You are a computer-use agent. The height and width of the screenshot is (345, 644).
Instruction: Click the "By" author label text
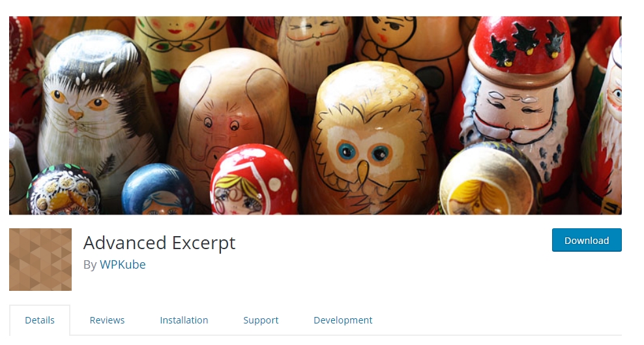90,265
